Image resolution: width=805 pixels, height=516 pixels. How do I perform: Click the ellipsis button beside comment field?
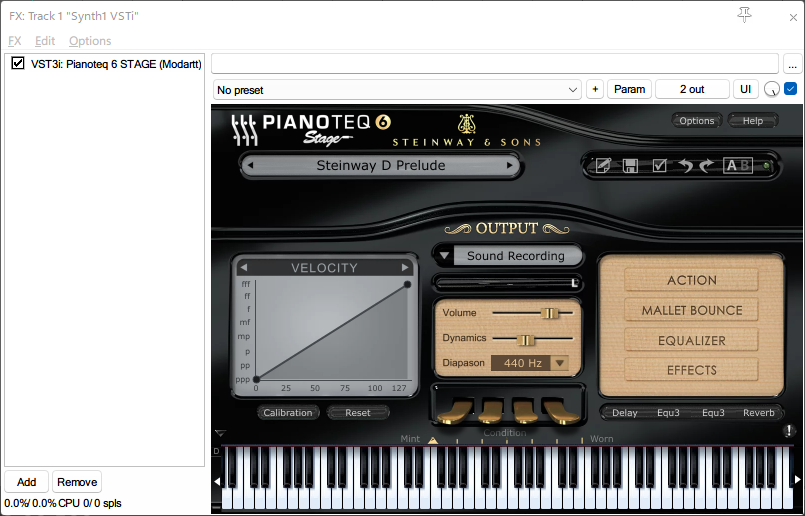(x=792, y=64)
